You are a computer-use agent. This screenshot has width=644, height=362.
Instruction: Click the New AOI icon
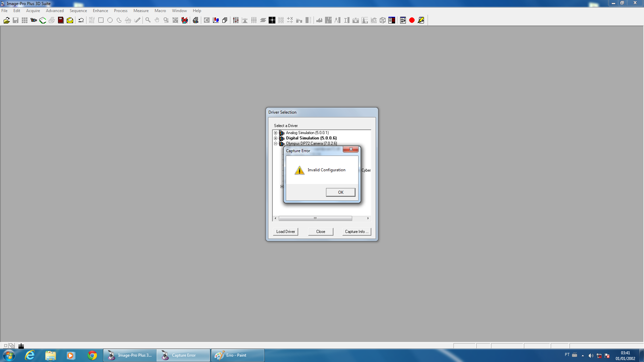92,20
